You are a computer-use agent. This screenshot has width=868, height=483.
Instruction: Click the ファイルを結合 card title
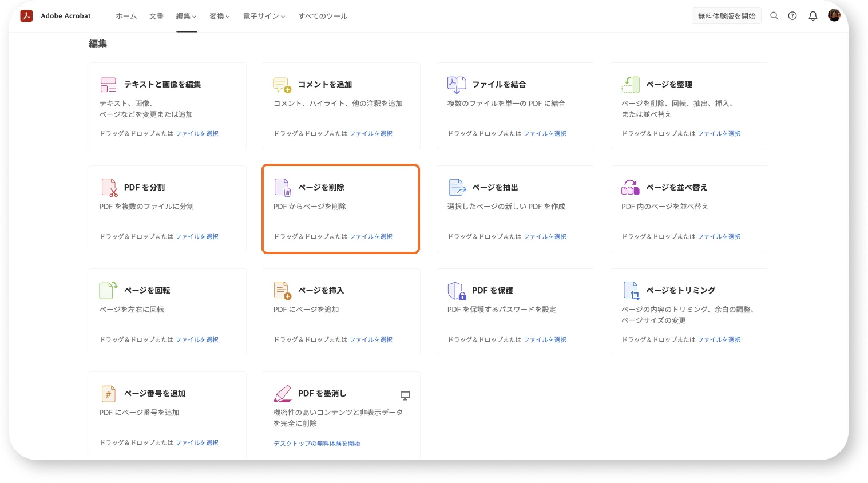499,84
